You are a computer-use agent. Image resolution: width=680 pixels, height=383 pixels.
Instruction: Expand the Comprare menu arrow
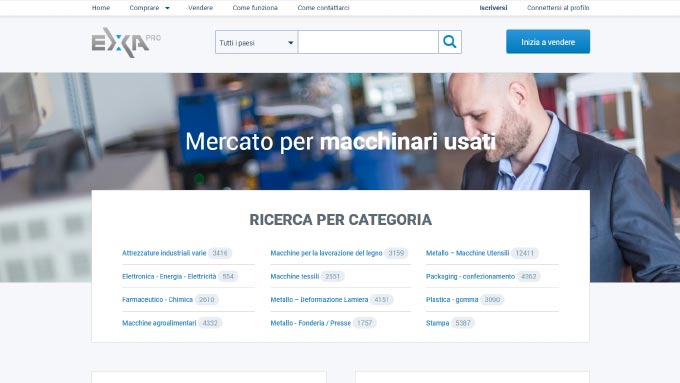click(167, 8)
